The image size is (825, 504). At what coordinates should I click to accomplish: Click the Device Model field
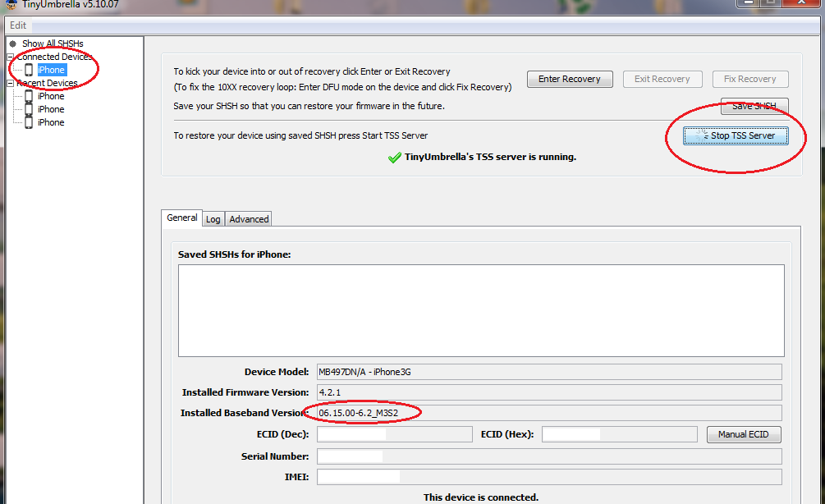pos(549,372)
